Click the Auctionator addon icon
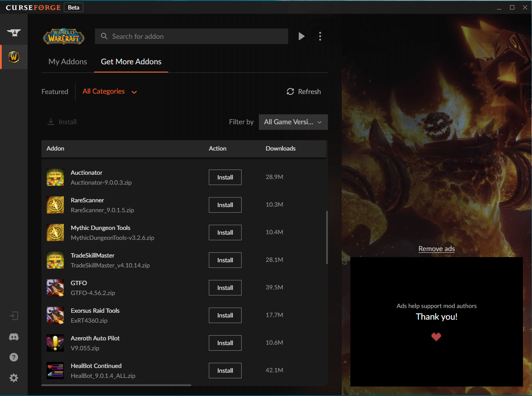This screenshot has width=532, height=396. pyautogui.click(x=55, y=177)
